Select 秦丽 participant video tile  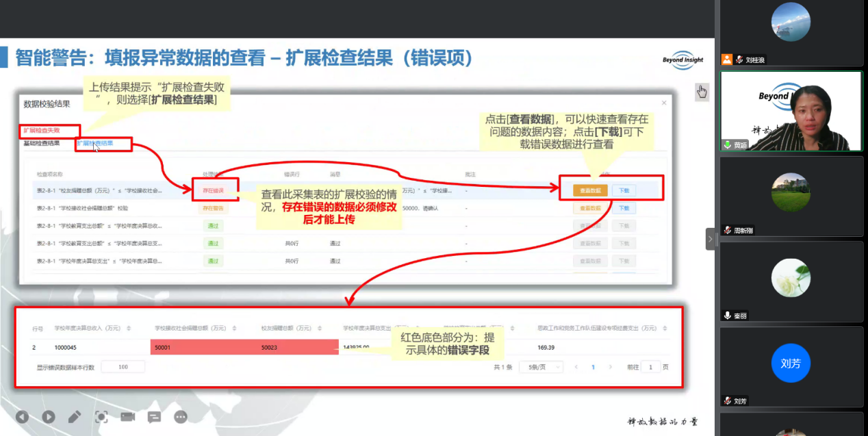pos(790,281)
